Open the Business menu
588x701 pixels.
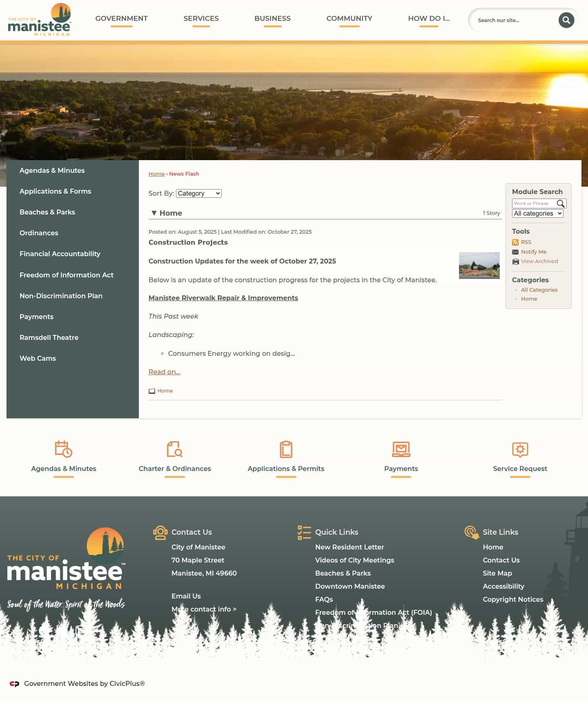(x=272, y=18)
